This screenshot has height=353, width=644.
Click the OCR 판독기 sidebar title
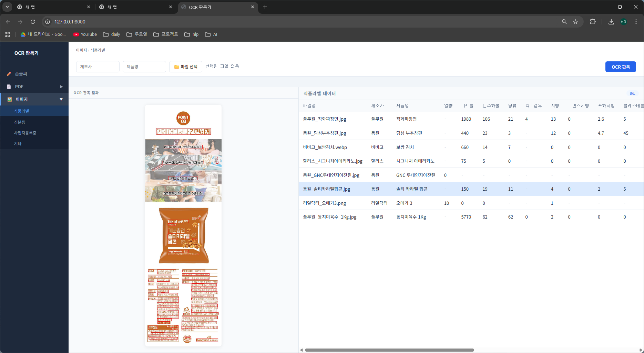tap(27, 53)
